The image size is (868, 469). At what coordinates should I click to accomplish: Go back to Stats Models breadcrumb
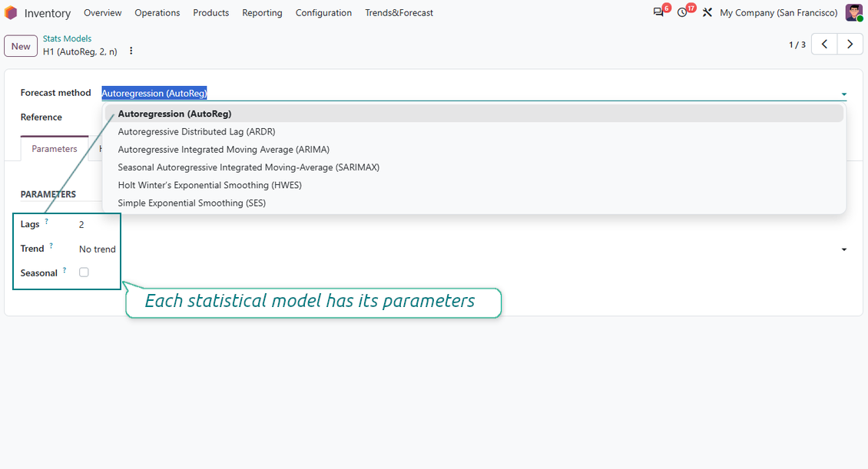click(67, 38)
